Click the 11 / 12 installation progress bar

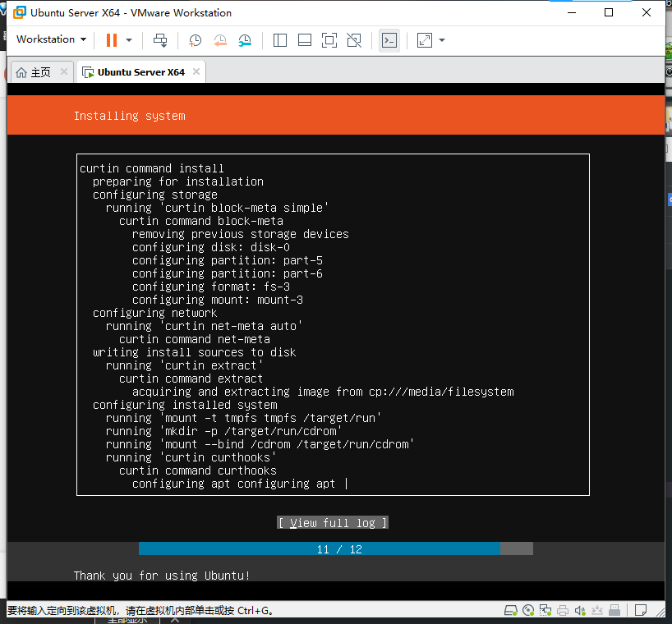[335, 549]
